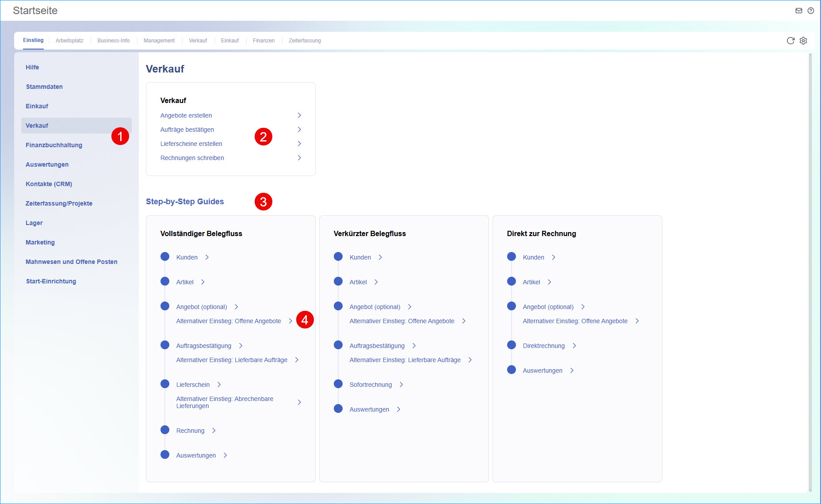Expand the Rechnungen schreiben chevron
The height and width of the screenshot is (504, 821).
tap(299, 158)
